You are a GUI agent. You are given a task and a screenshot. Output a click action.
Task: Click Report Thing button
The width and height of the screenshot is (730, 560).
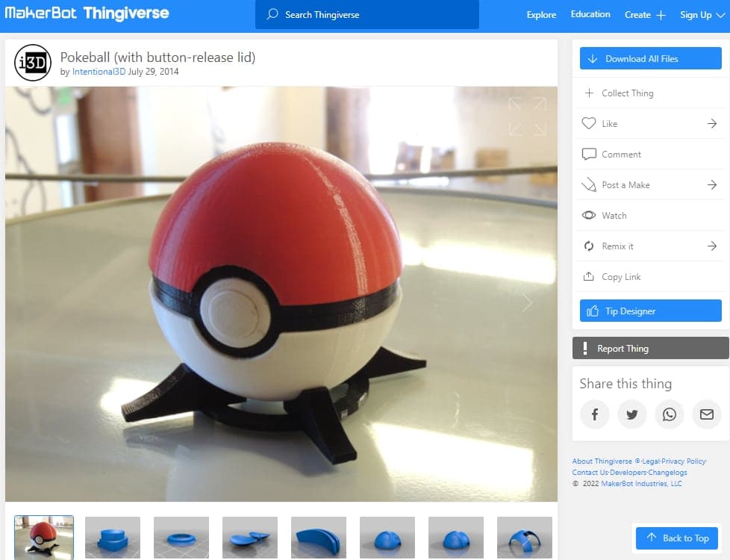650,348
